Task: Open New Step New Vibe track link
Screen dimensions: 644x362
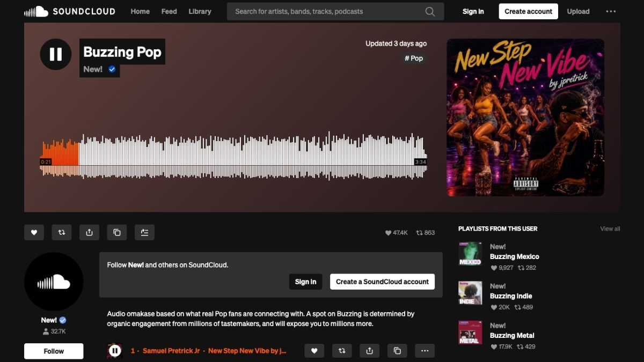Action: (x=247, y=351)
